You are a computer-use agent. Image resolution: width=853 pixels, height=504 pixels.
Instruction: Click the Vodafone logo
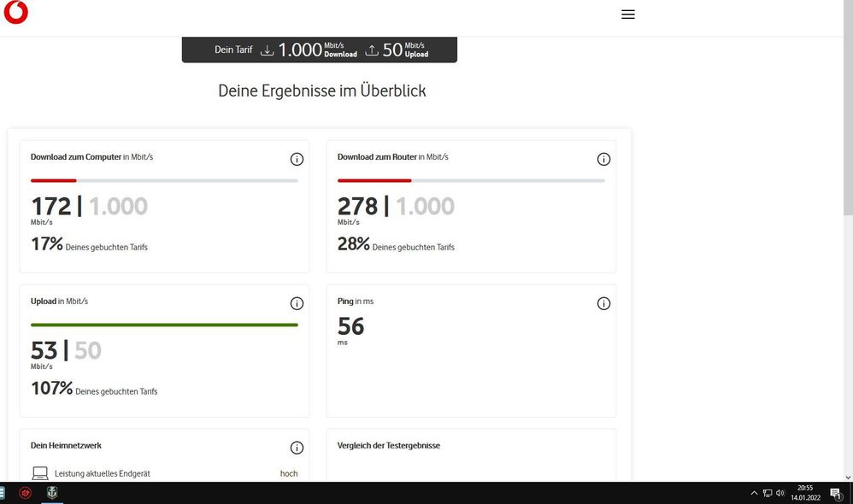coord(16,13)
